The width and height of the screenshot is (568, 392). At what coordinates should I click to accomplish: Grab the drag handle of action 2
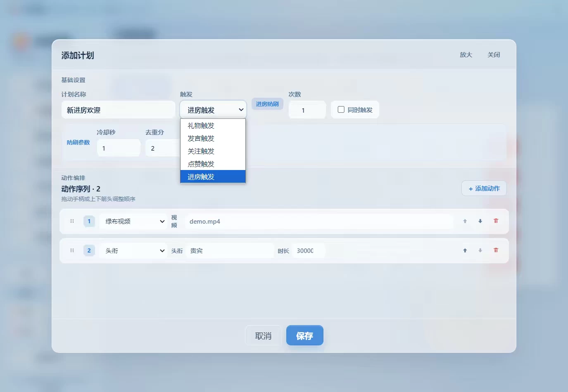tap(72, 250)
